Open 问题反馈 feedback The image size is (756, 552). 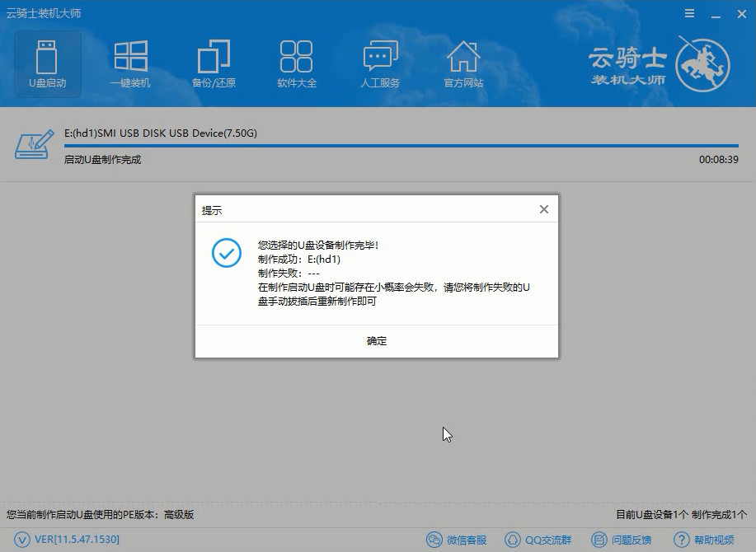[x=622, y=540]
